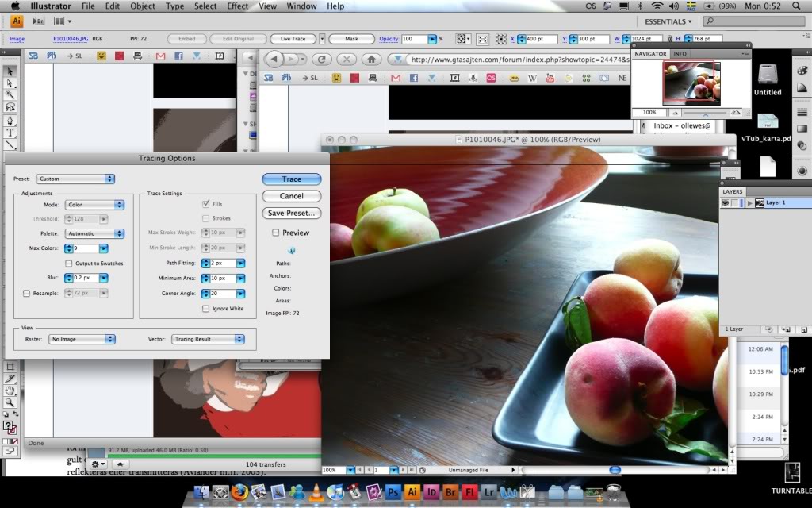Select the Selection arrow tool

10,71
